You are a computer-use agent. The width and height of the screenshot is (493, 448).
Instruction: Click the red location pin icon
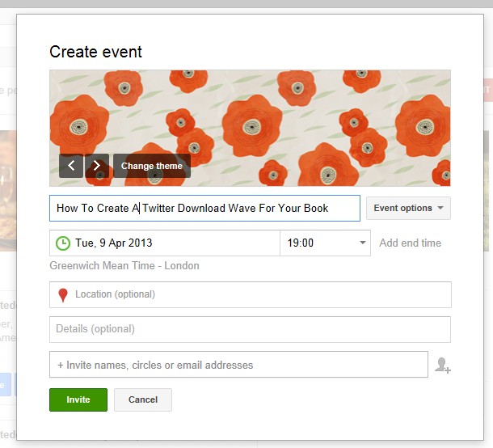pos(63,295)
